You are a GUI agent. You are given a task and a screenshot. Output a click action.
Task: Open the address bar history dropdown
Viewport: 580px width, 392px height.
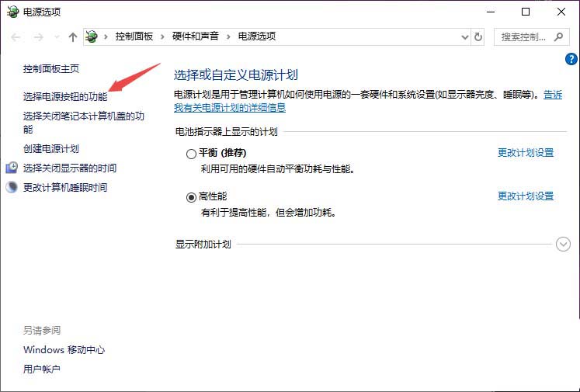[465, 37]
